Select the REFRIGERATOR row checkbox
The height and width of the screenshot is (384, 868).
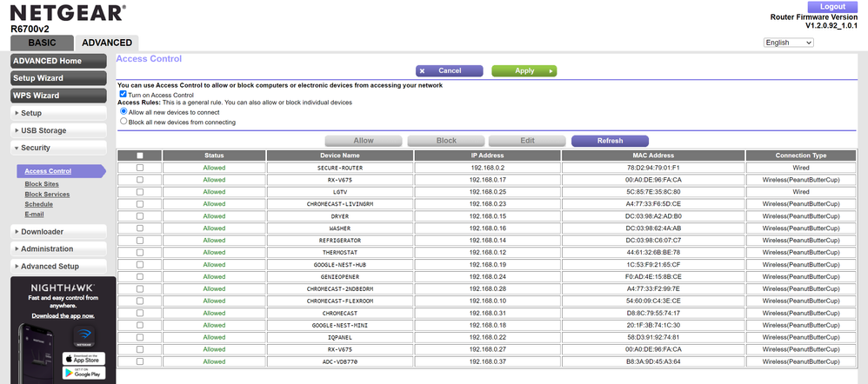coord(139,240)
